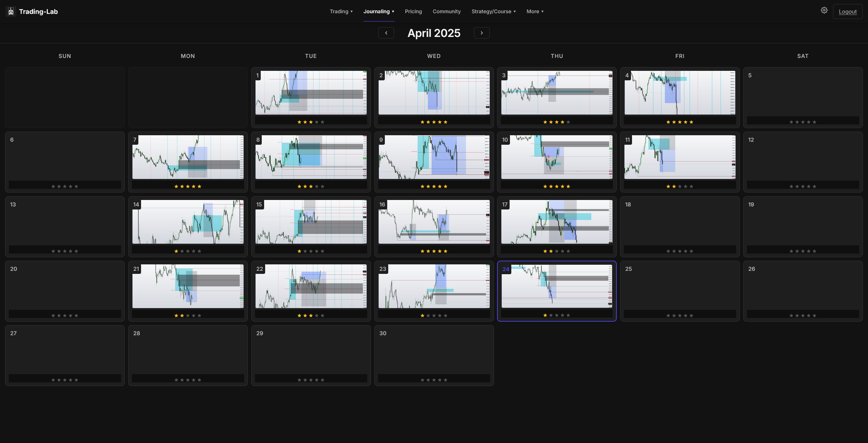Viewport: 868px width, 443px height.
Task: Click the third star on April 18
Action: pyautogui.click(x=680, y=251)
